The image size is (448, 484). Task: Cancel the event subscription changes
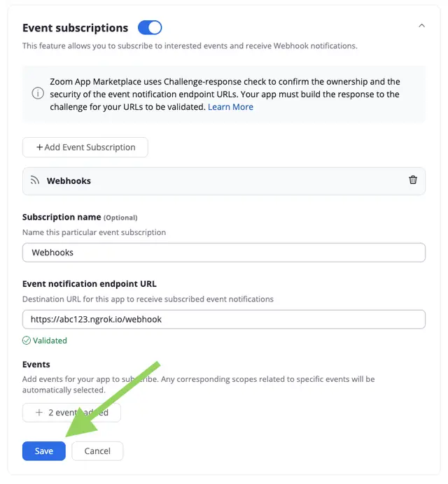pyautogui.click(x=97, y=451)
